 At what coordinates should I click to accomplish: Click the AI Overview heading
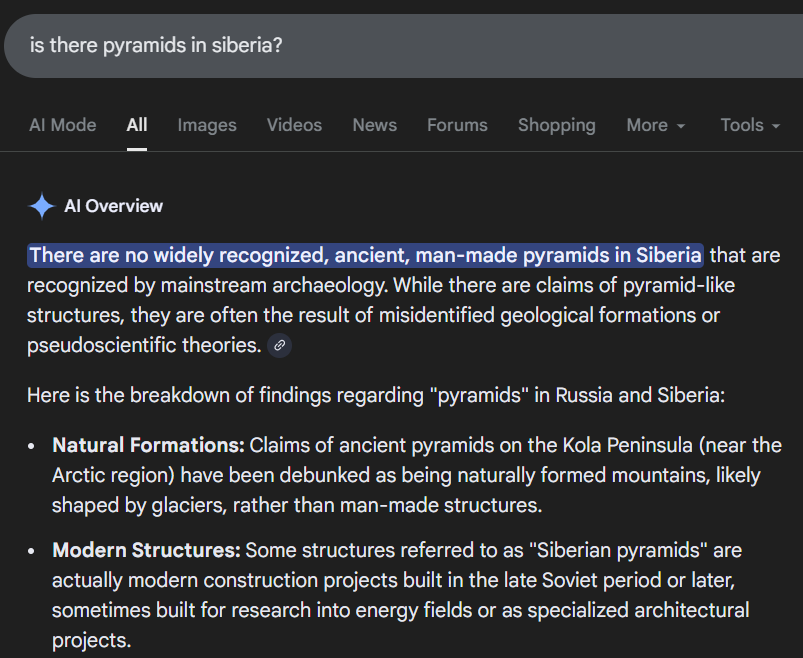tap(113, 206)
